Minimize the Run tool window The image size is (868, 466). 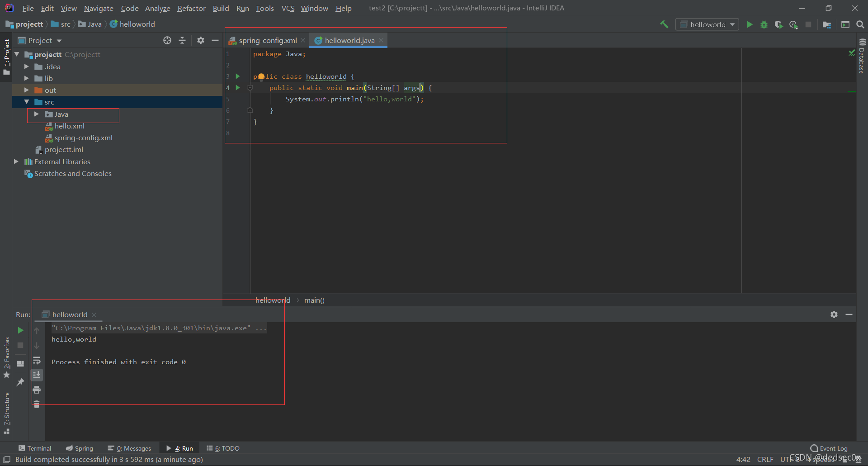point(849,314)
